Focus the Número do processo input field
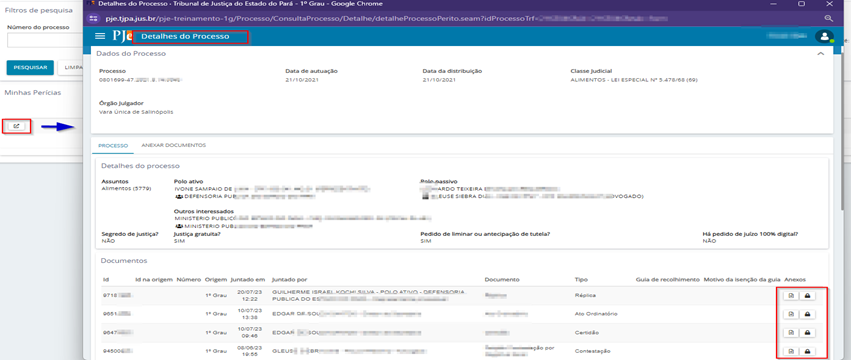851x360 pixels. click(x=45, y=40)
